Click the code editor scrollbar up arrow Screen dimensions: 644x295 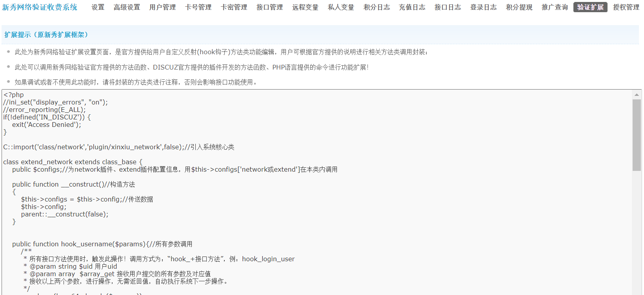pos(637,95)
